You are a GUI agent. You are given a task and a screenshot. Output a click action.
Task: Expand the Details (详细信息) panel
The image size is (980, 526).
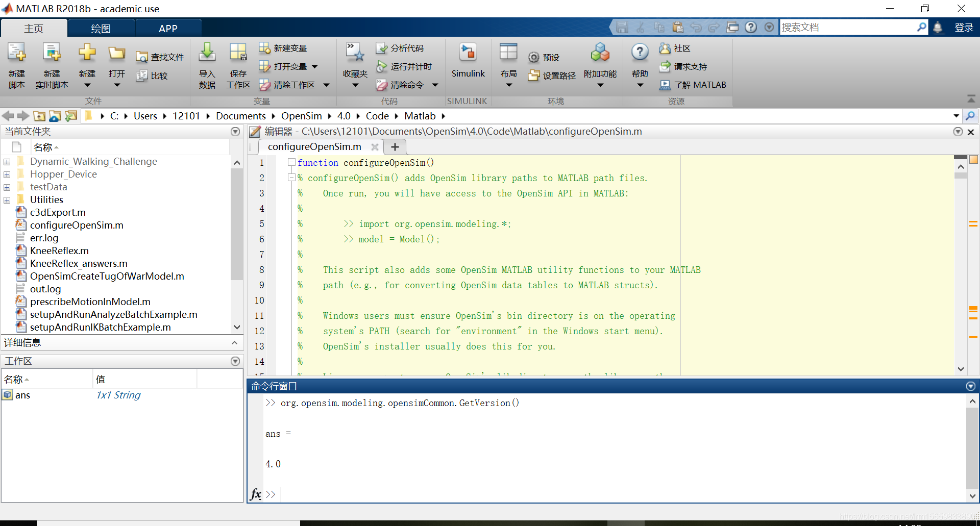click(234, 342)
